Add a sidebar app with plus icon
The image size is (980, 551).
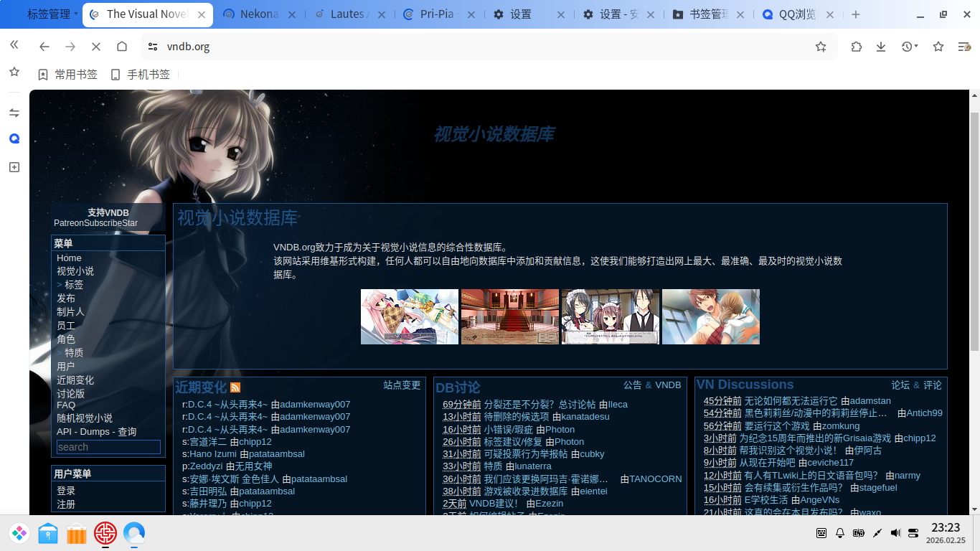pyautogui.click(x=14, y=167)
